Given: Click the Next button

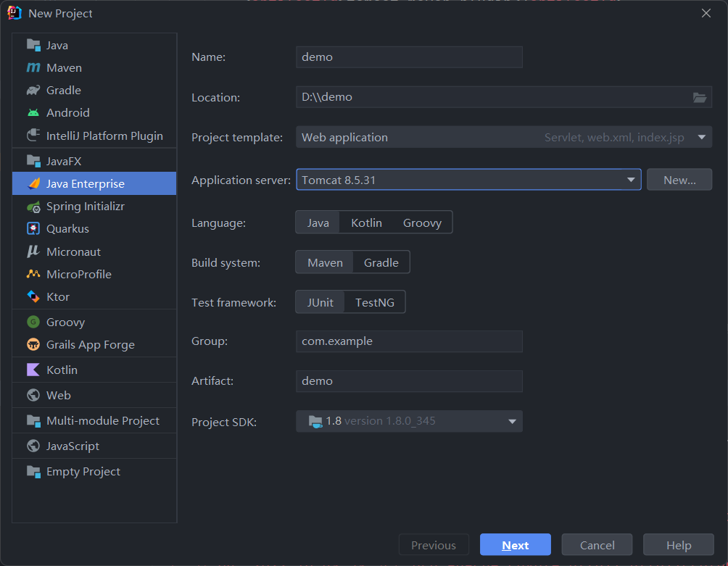Looking at the screenshot, I should pyautogui.click(x=516, y=545).
